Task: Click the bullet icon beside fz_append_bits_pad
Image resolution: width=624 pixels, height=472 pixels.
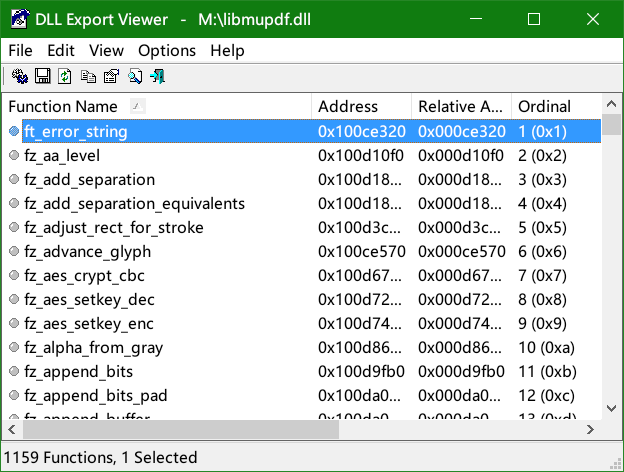Action: pos(14,395)
